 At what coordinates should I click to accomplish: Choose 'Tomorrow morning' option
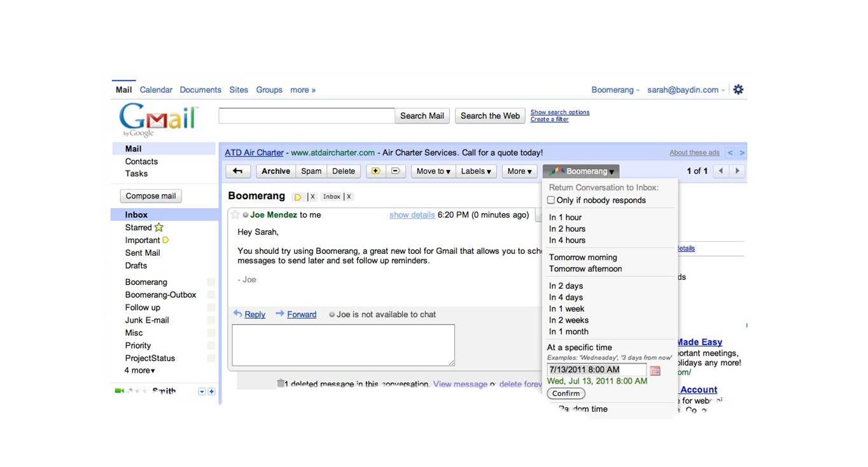pos(583,258)
